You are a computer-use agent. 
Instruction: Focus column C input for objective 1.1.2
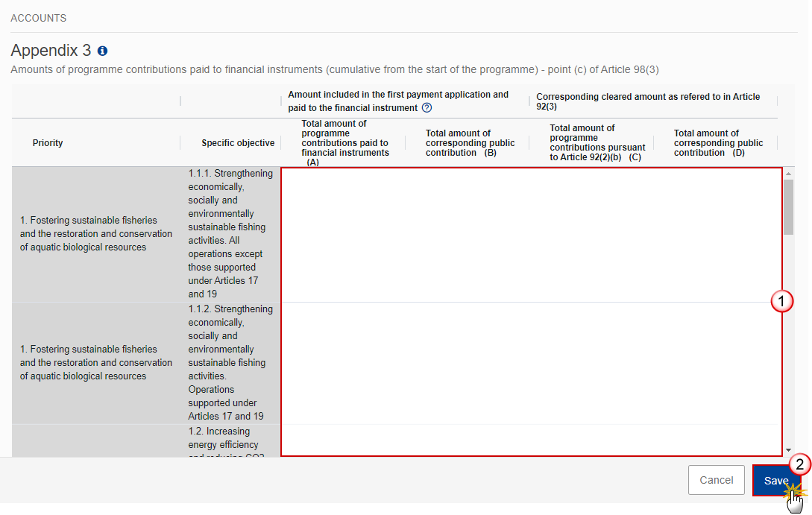[592, 363]
